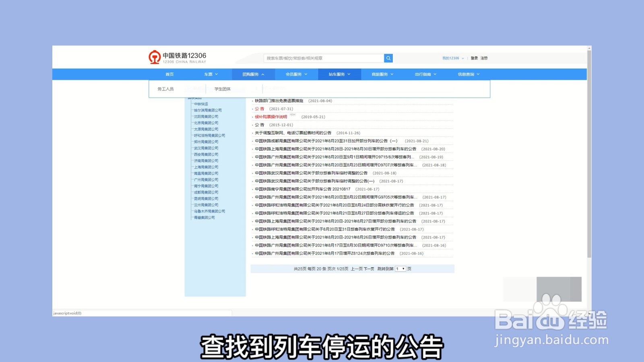Screen dimensions: 644x362
Task: Open the page jump number dropdown
Action: [400, 268]
